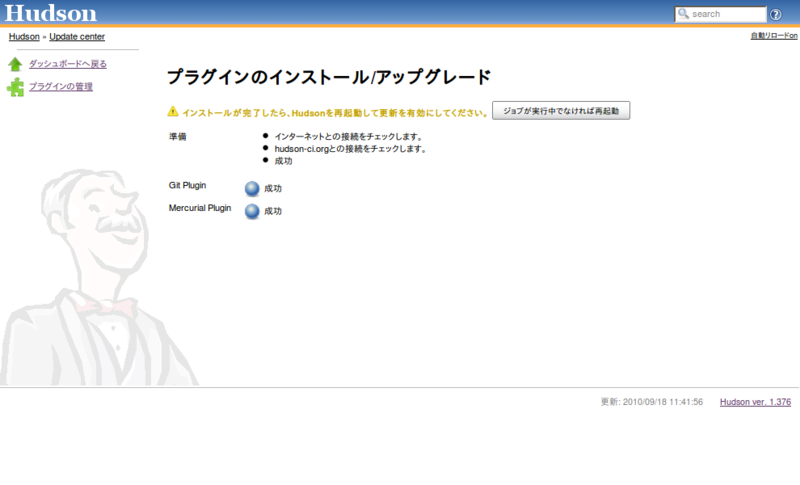
Task: Click the yellow warning triangle icon
Action: pos(173,111)
